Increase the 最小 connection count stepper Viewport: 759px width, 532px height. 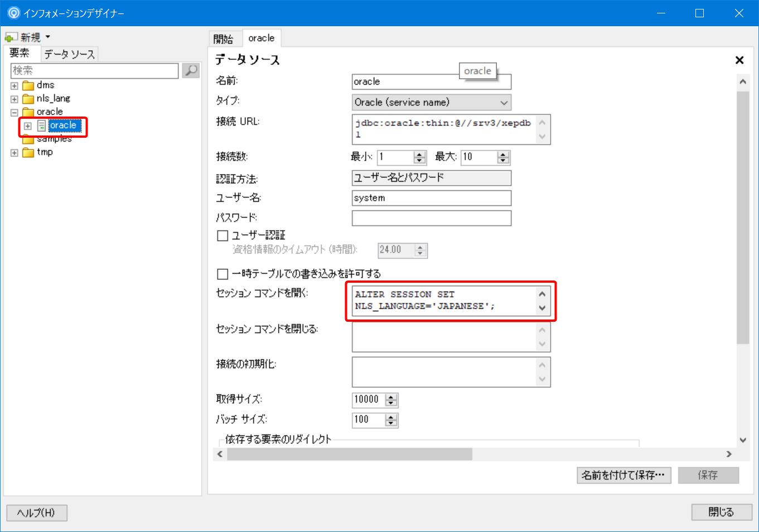click(x=420, y=154)
